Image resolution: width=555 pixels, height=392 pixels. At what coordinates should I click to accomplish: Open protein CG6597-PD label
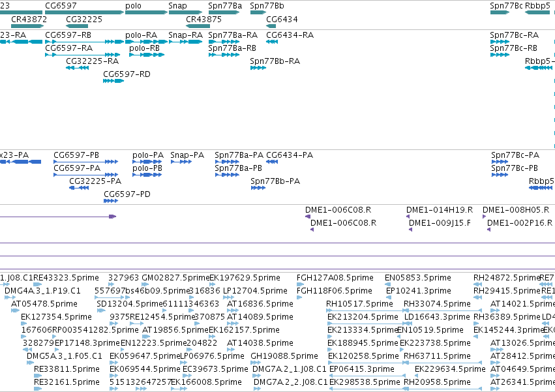click(x=127, y=194)
